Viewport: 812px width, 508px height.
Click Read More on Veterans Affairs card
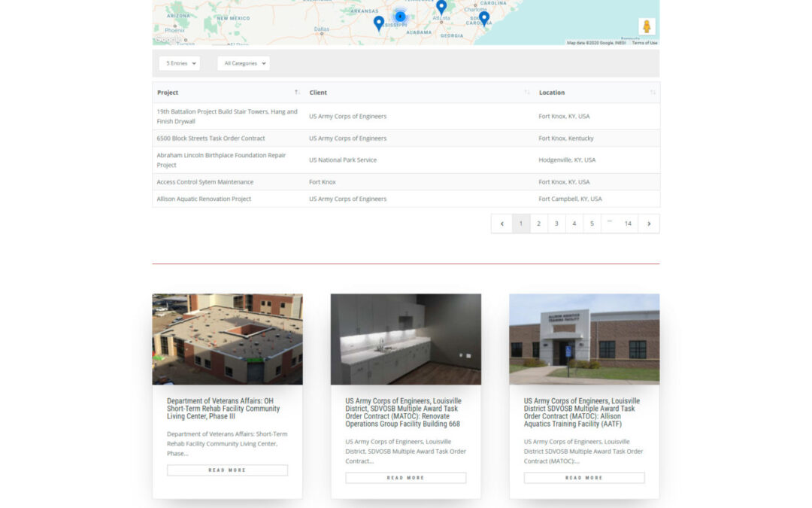click(x=227, y=470)
